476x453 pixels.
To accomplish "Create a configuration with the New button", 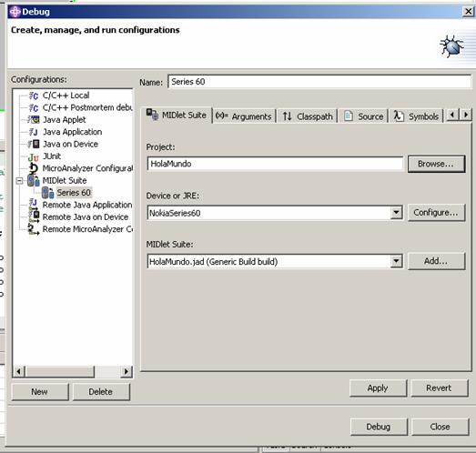I will point(40,392).
